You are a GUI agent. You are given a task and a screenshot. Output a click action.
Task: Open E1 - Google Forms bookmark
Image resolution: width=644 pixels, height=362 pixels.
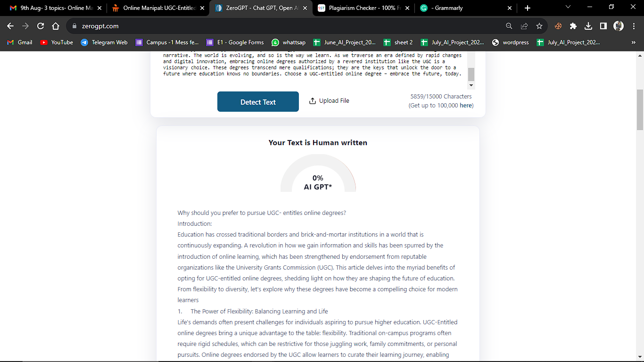235,42
